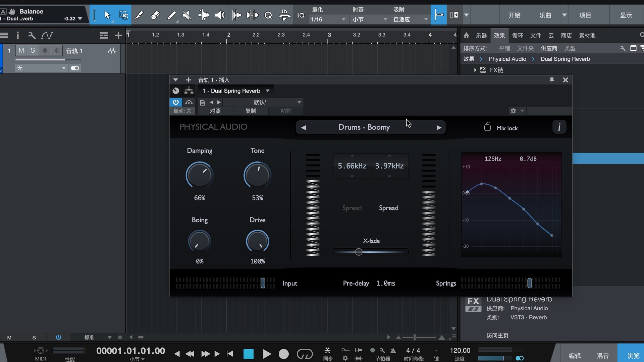Toggle the Loop transport button
644x362 pixels.
(x=305, y=354)
